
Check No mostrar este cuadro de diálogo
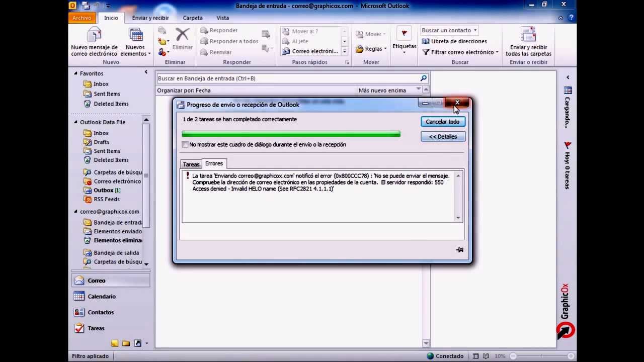click(185, 144)
